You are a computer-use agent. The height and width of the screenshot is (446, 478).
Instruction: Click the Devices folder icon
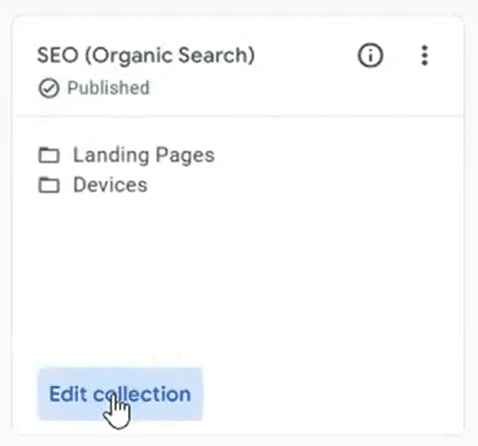tap(49, 185)
